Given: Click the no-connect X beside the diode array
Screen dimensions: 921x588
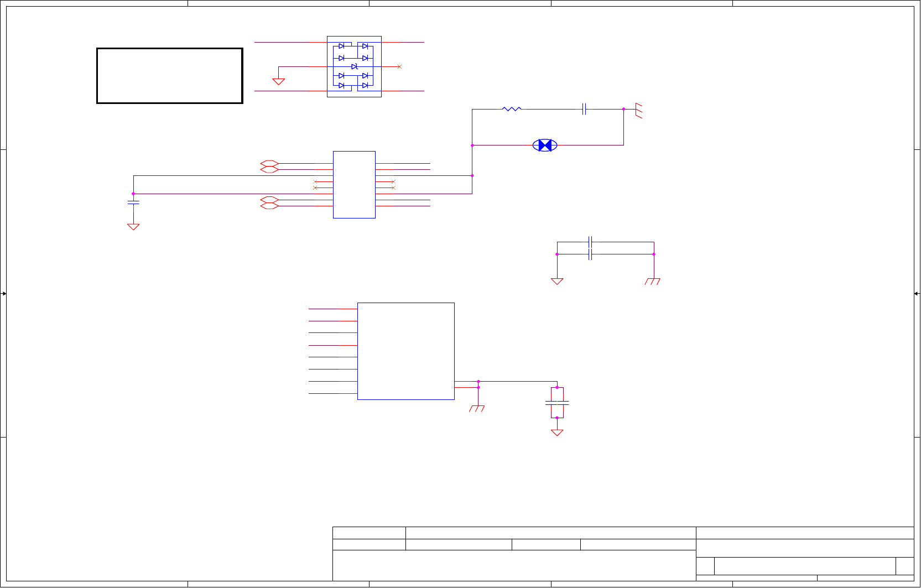Looking at the screenshot, I should 399,67.
